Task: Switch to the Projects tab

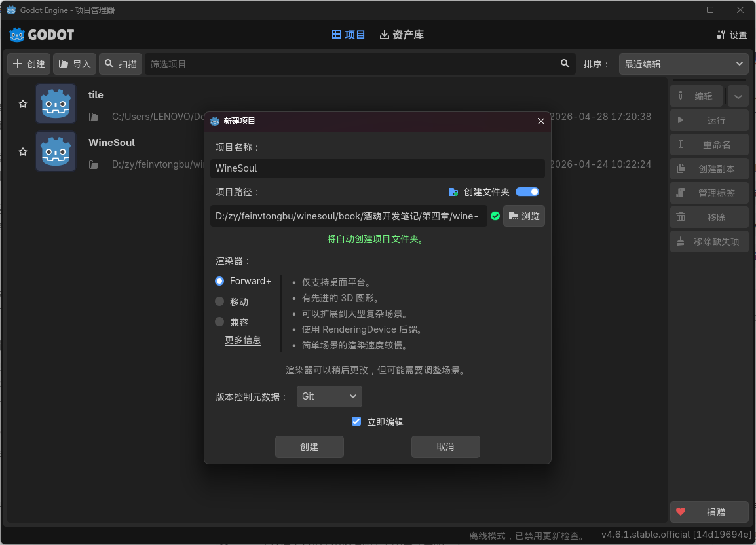Action: coord(348,35)
